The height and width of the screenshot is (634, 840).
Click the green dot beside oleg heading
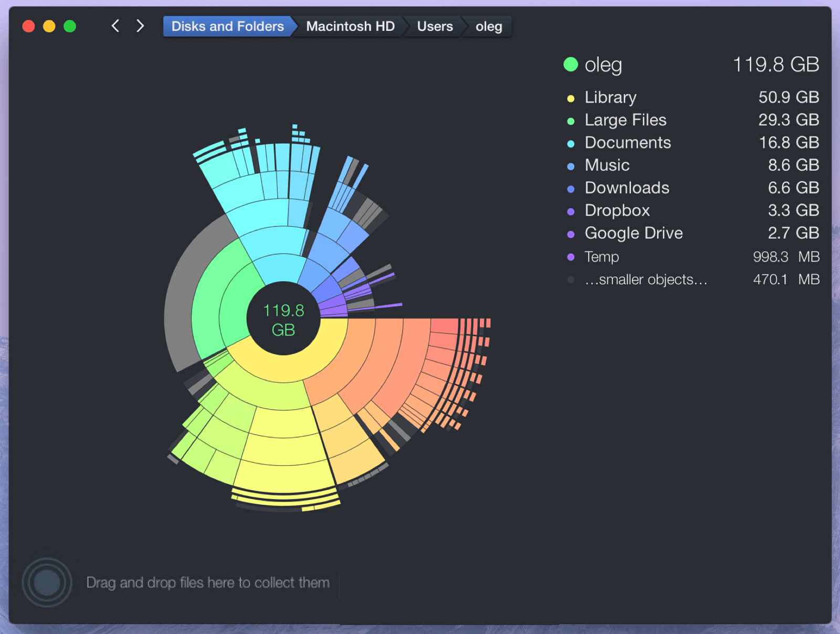[x=571, y=65]
